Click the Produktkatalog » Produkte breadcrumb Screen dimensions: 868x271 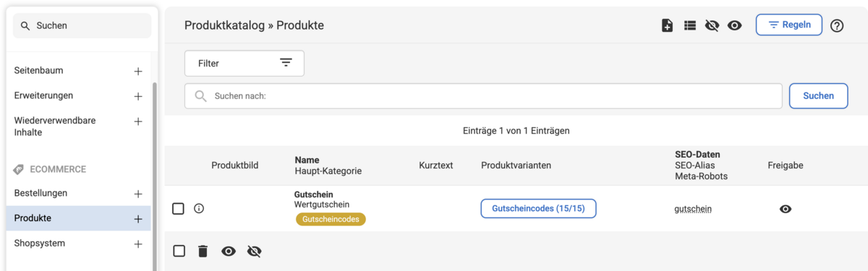(254, 25)
